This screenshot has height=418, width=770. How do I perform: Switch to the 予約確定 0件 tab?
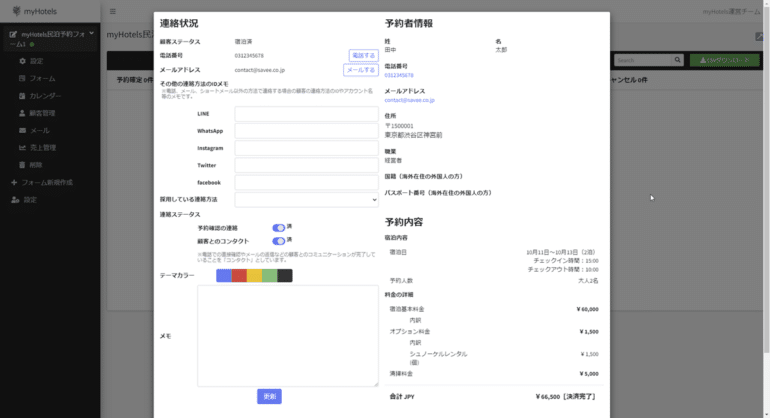pos(135,80)
